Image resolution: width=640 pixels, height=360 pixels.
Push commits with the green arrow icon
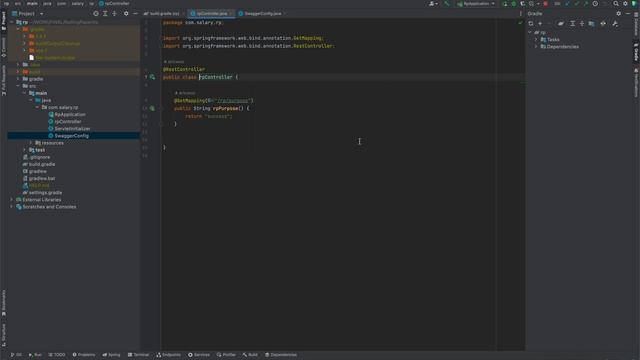(586, 4)
